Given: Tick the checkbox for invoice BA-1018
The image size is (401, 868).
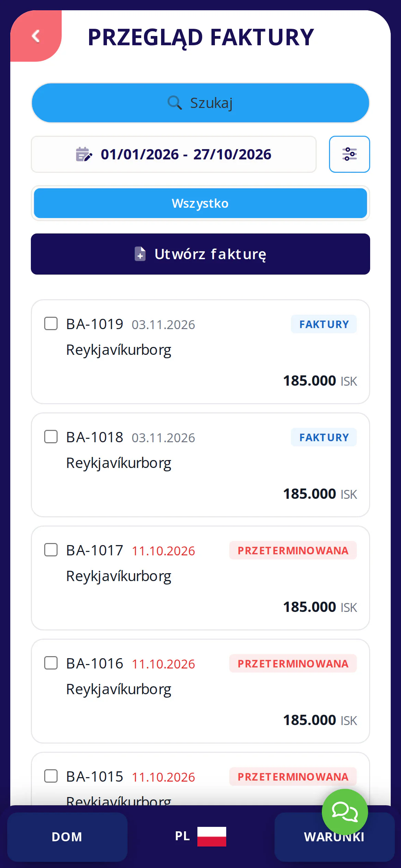Looking at the screenshot, I should [x=51, y=436].
